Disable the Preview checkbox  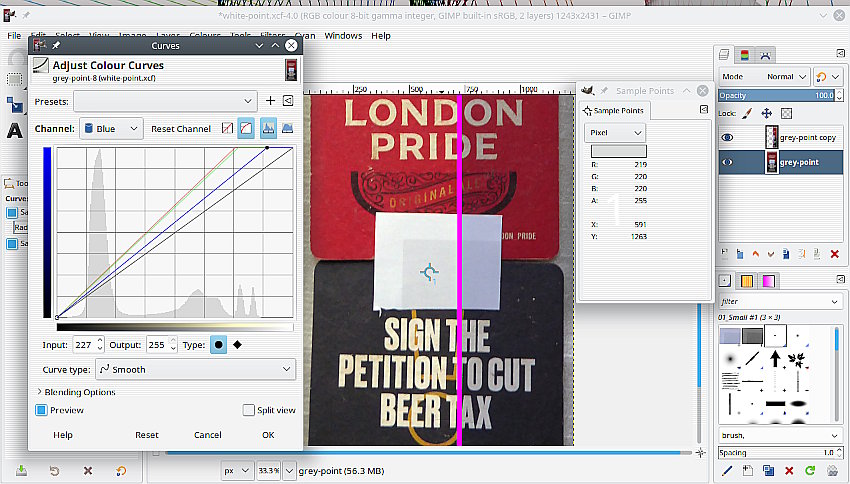click(42, 410)
